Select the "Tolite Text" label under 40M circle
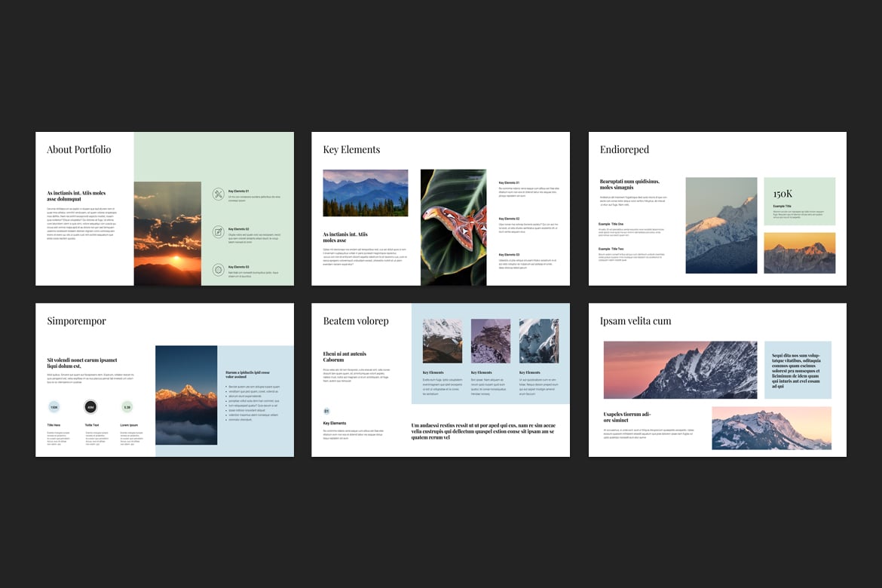Image resolution: width=882 pixels, height=588 pixels. click(92, 425)
